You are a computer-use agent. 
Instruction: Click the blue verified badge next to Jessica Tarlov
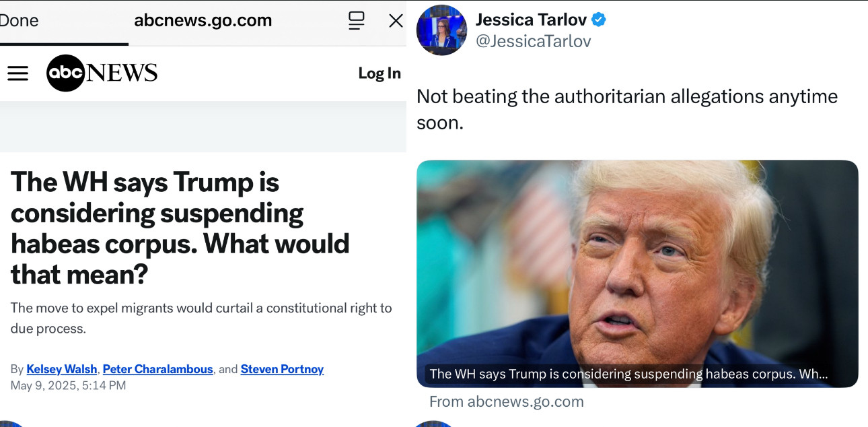click(598, 20)
